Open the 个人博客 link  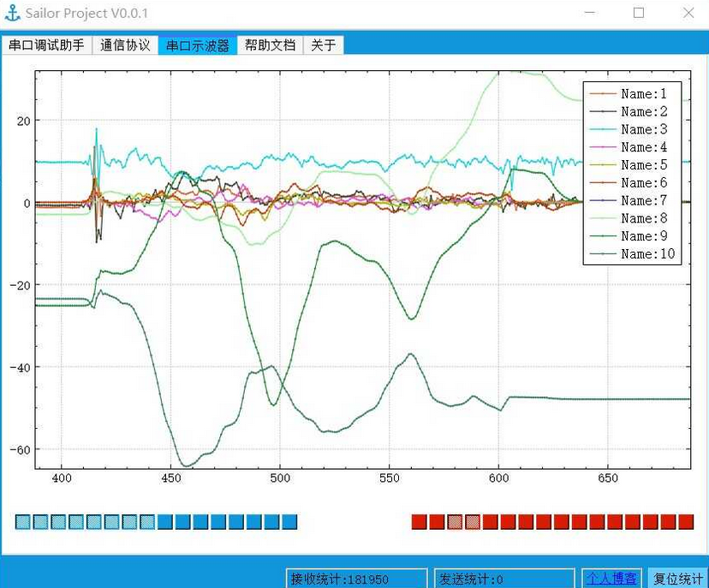point(611,579)
